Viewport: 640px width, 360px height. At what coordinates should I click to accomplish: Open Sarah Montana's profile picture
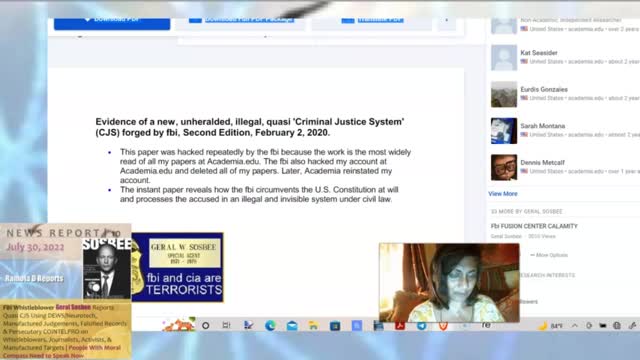coord(504,131)
